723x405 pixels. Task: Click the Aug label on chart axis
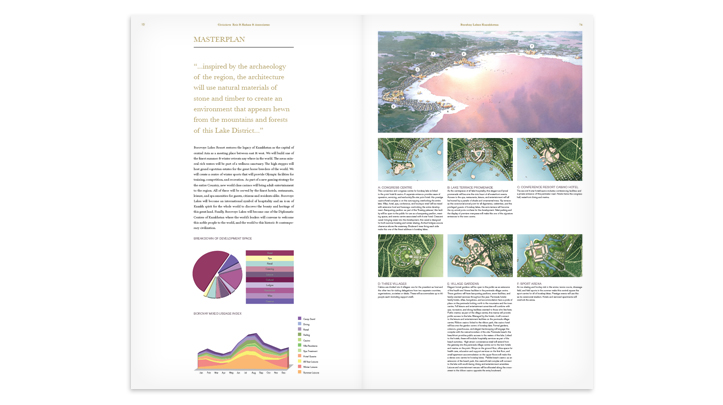click(254, 372)
